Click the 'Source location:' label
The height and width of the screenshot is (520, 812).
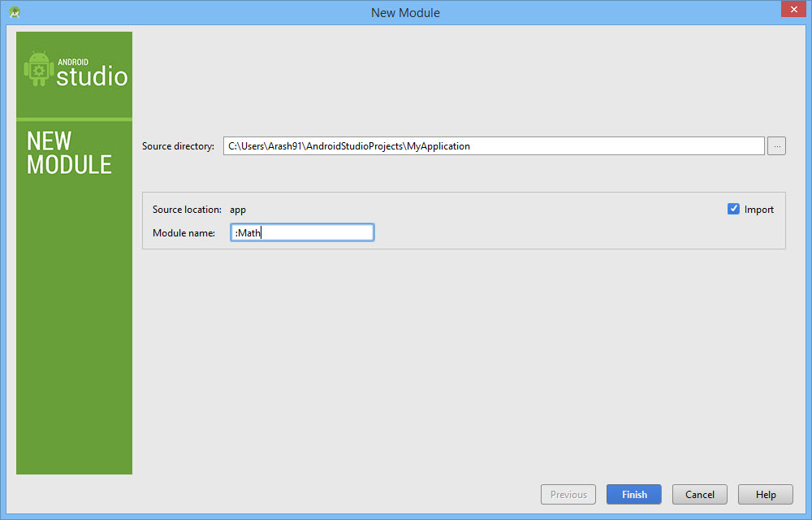coord(187,210)
